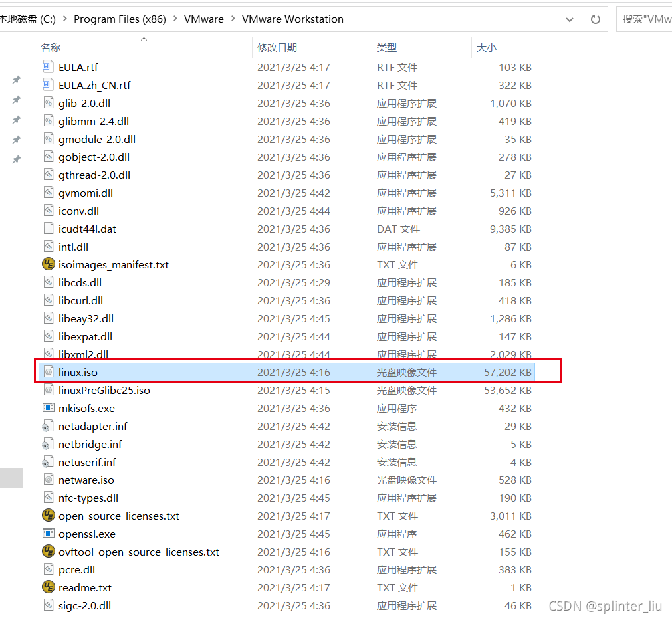Click the openssl.exe application icon
This screenshot has height=620, width=672.
click(x=49, y=534)
